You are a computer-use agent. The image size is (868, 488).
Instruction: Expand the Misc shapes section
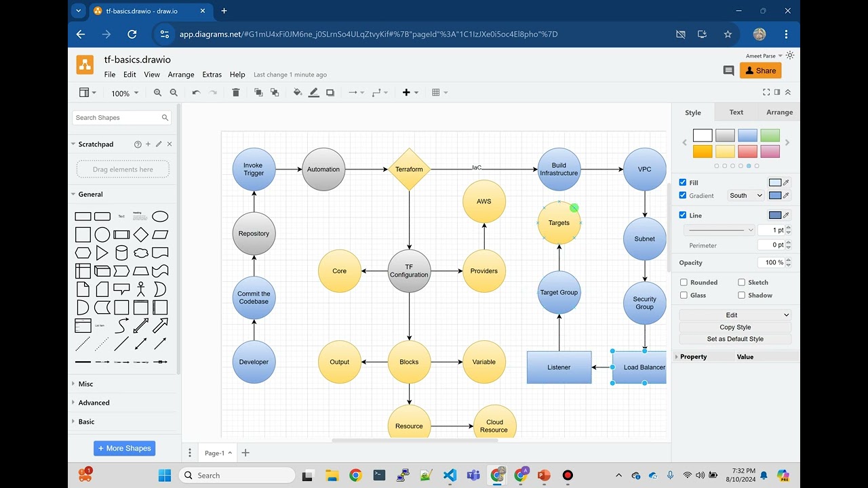(85, 384)
